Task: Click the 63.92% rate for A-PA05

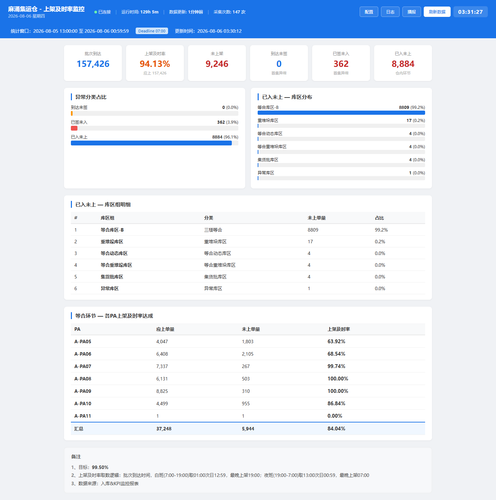Action: [x=336, y=342]
